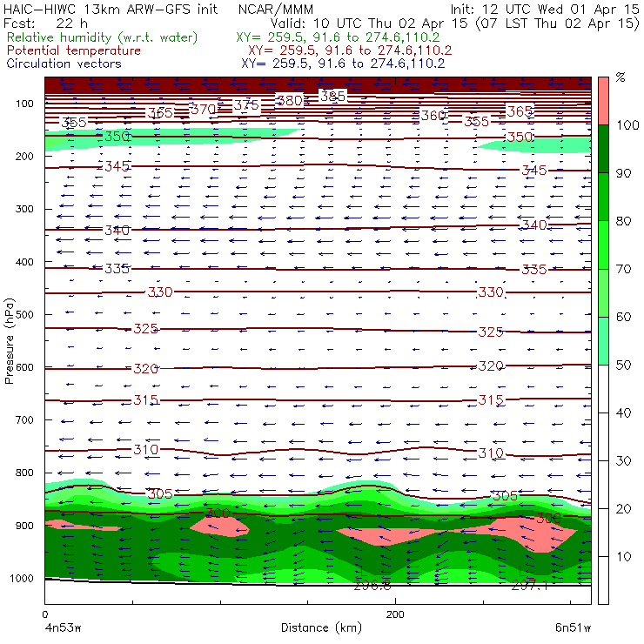
Task: Click 'Init: 12 UTC Wed 01 Apr 15'
Action: (545, 10)
